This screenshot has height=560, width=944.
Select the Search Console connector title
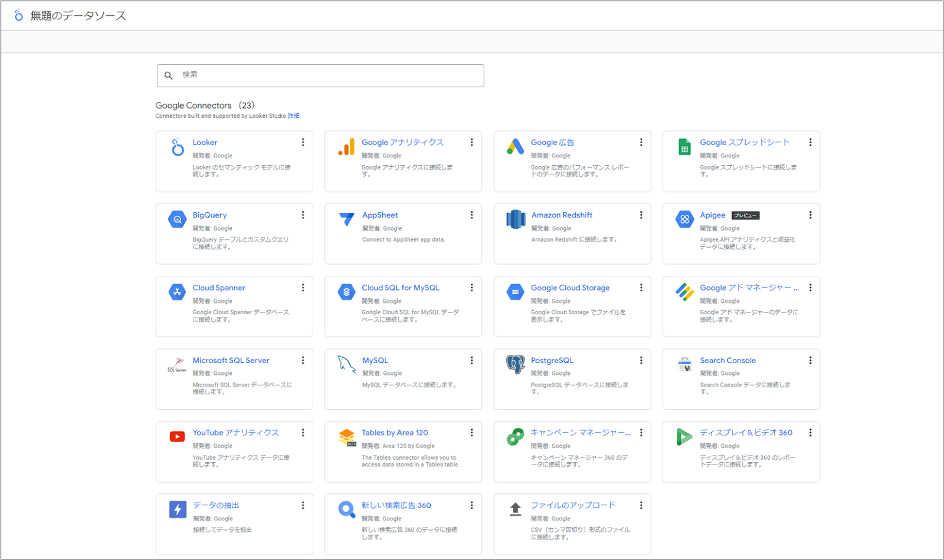(727, 360)
